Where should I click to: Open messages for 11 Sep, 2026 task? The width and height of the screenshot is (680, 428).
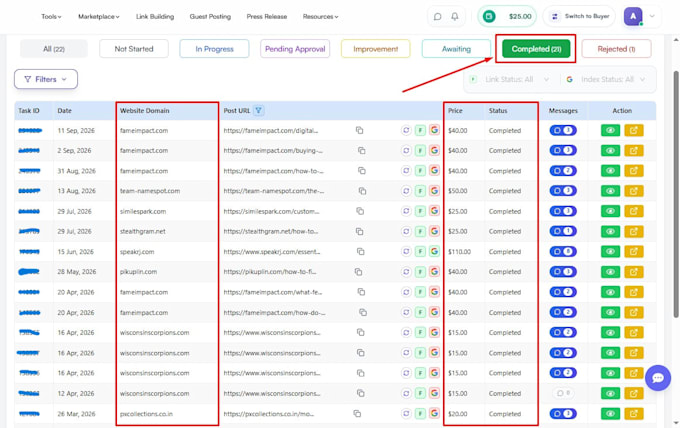click(x=563, y=130)
